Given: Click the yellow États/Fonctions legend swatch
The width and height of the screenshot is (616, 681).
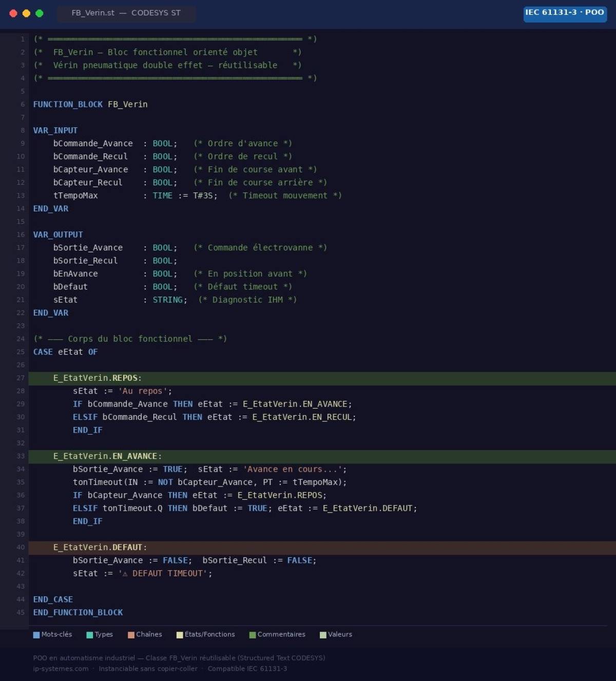Looking at the screenshot, I should 180,635.
